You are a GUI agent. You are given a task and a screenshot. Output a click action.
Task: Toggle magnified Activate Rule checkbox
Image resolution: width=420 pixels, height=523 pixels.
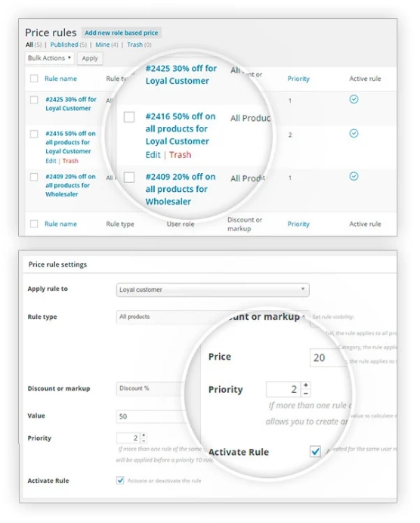click(x=315, y=452)
